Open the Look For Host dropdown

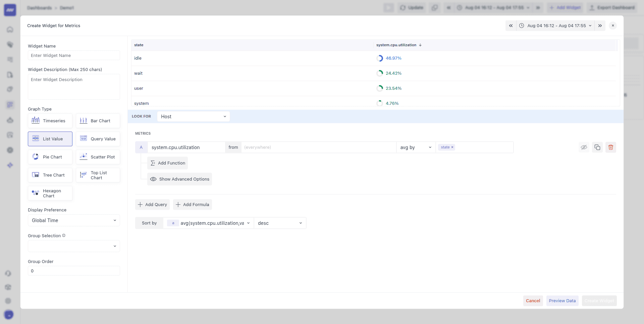coord(193,116)
